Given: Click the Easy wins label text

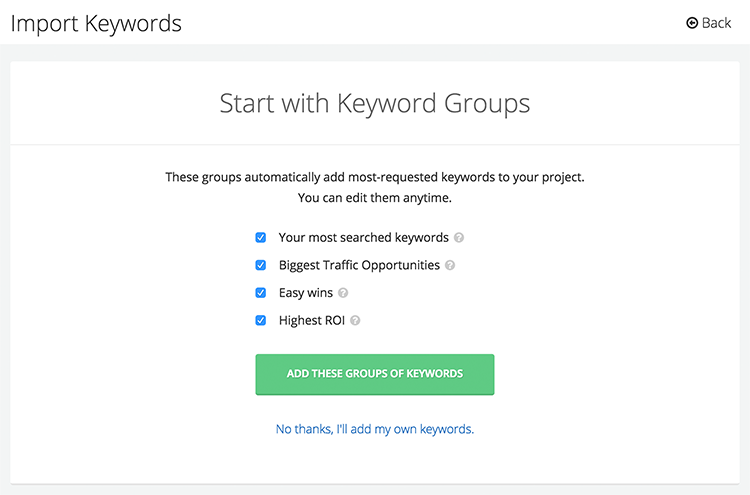Looking at the screenshot, I should point(306,293).
